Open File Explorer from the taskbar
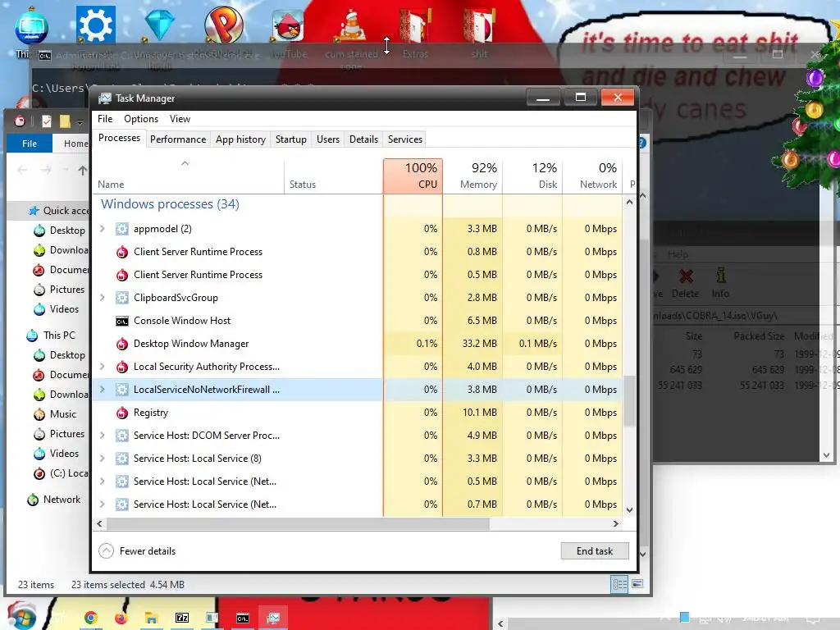The width and height of the screenshot is (840, 630). click(x=152, y=619)
